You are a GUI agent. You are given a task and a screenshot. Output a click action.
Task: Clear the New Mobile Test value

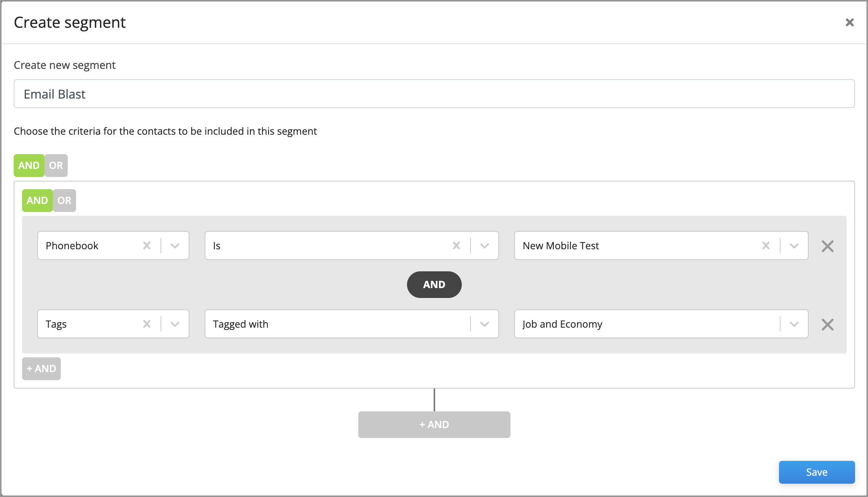766,246
